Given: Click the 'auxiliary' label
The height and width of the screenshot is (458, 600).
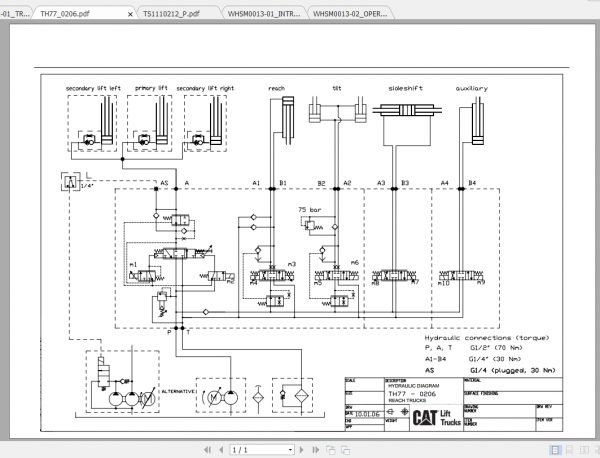Looking at the screenshot, I should point(472,88).
